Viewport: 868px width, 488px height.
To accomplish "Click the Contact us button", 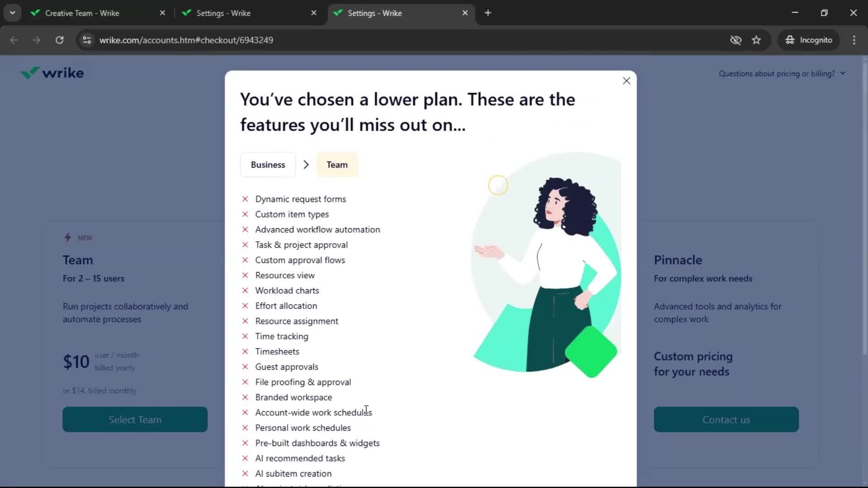I will pyautogui.click(x=726, y=419).
